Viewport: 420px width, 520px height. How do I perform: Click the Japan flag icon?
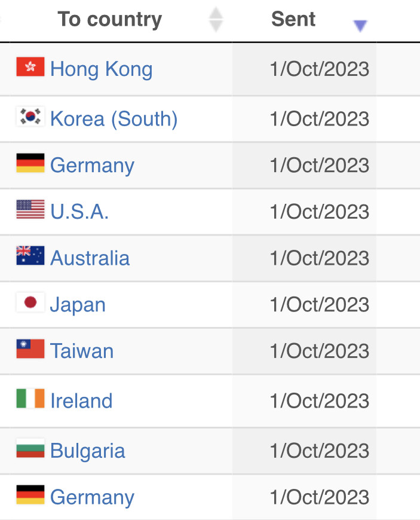[x=30, y=302]
